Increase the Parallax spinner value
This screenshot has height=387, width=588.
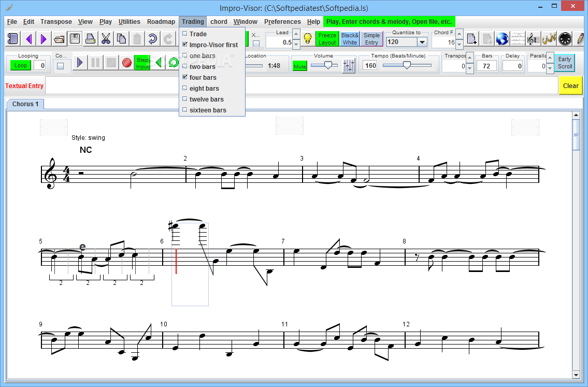[550, 59]
